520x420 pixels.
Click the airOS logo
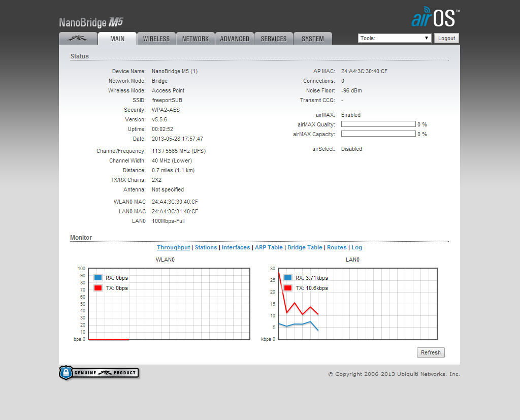(x=435, y=17)
